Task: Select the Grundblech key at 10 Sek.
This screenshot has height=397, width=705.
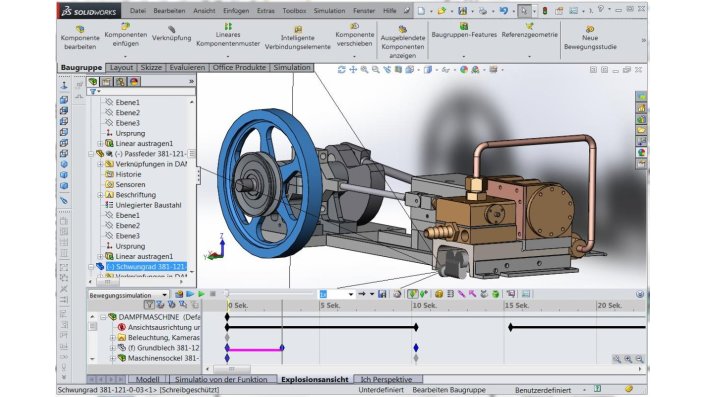Action: [416, 348]
